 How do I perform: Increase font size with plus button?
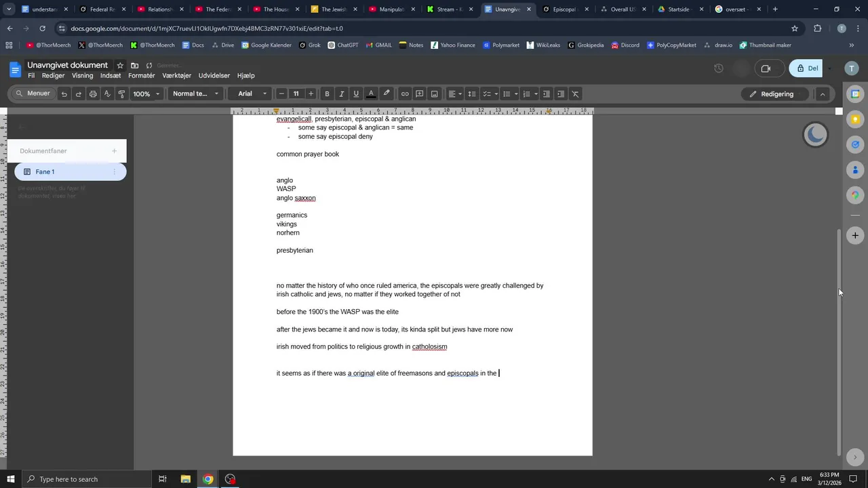coord(311,94)
